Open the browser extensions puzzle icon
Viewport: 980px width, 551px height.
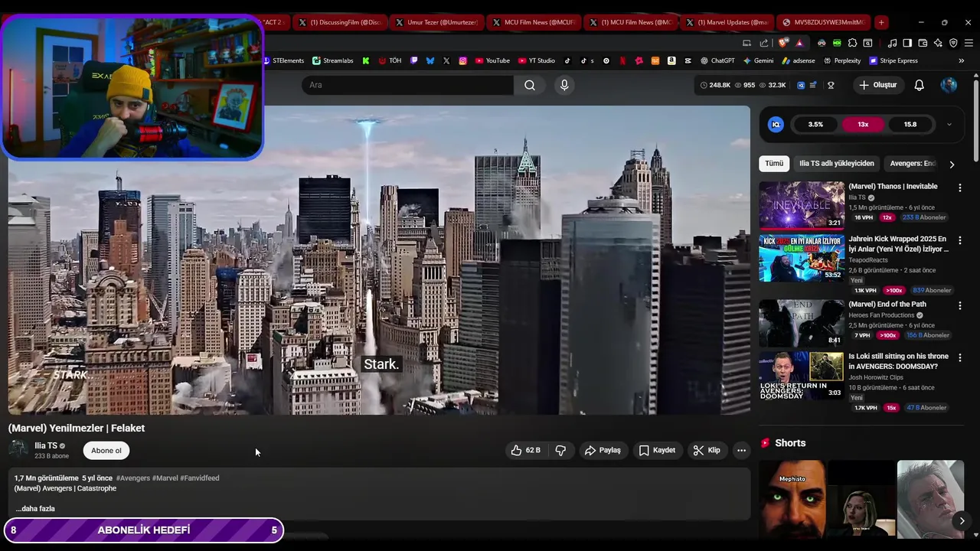click(x=852, y=43)
